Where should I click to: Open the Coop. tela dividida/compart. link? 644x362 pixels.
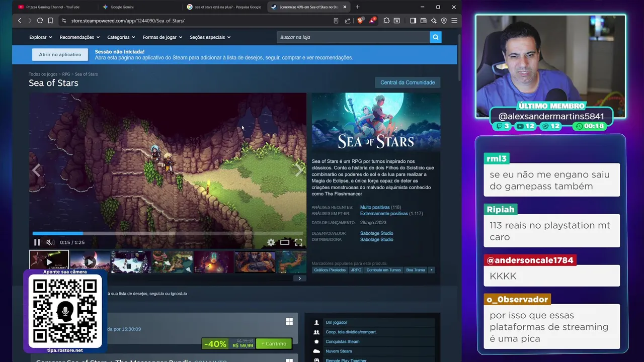(x=351, y=332)
